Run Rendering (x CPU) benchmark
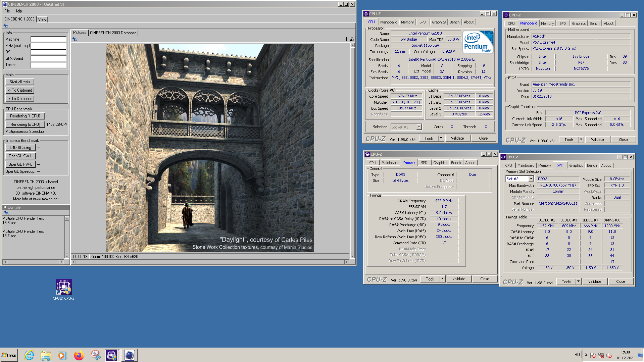 [x=25, y=124]
